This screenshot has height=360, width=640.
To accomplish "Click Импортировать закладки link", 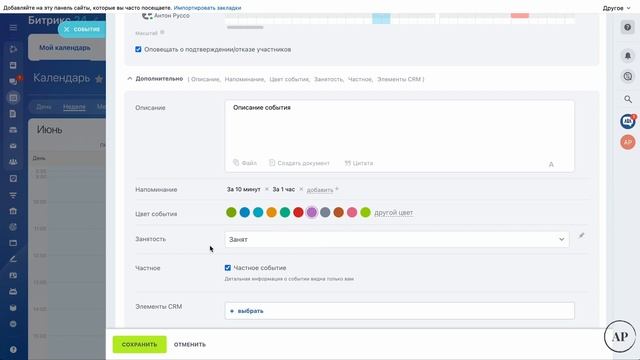I will point(207,8).
